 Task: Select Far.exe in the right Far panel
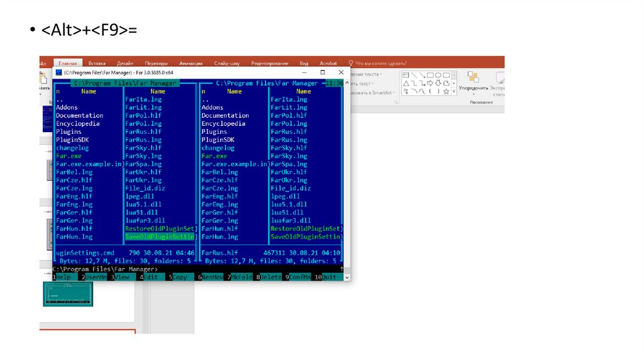(x=214, y=156)
